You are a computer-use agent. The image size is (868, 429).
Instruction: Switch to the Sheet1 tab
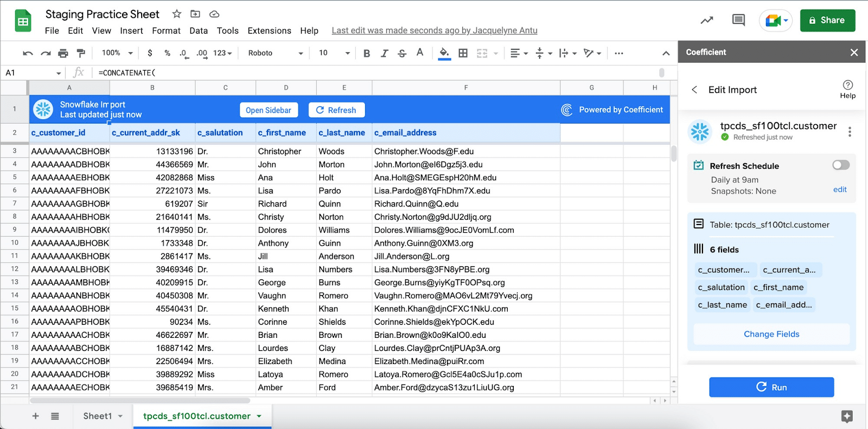coord(98,416)
